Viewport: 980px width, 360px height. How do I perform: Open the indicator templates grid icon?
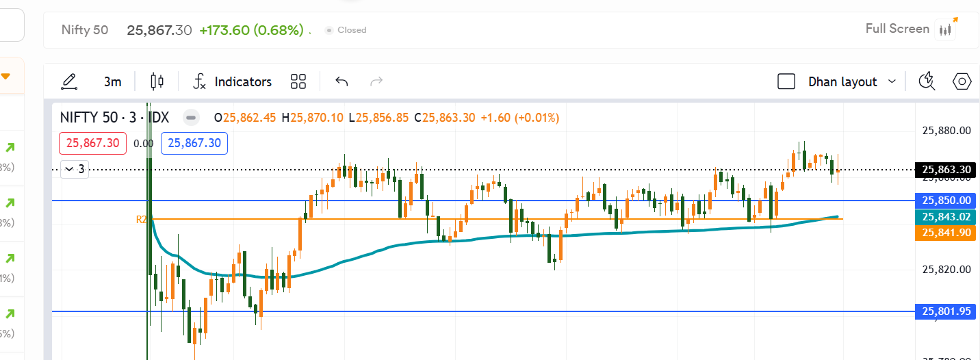coord(298,82)
